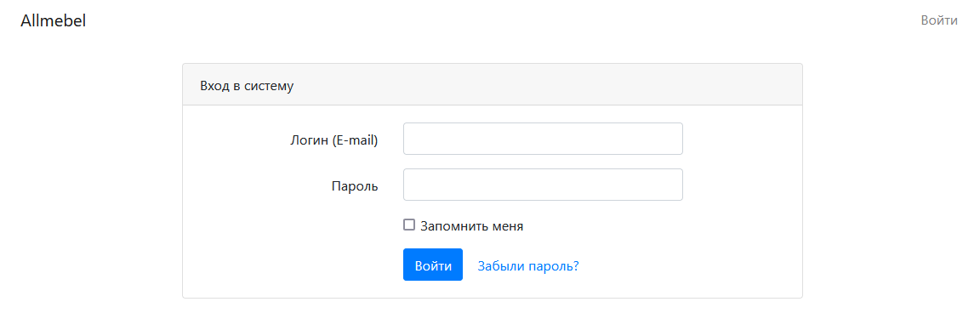Click the Запомнить меня label text
The width and height of the screenshot is (980, 336).
pyautogui.click(x=472, y=226)
